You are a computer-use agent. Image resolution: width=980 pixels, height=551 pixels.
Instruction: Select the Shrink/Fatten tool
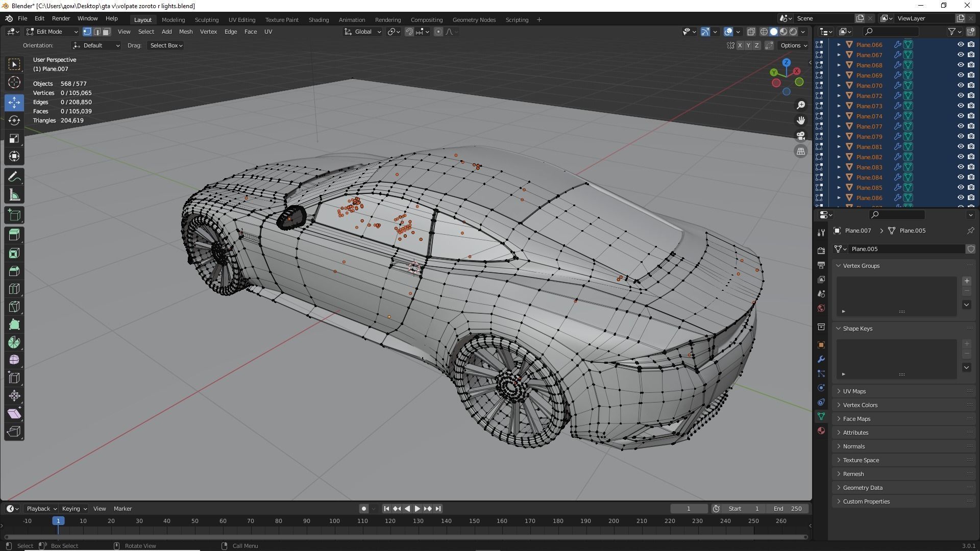click(14, 396)
